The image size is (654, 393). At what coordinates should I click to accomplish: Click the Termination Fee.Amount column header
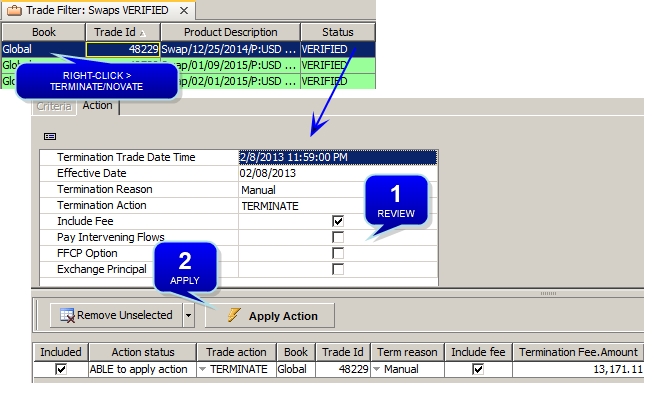[x=578, y=352]
